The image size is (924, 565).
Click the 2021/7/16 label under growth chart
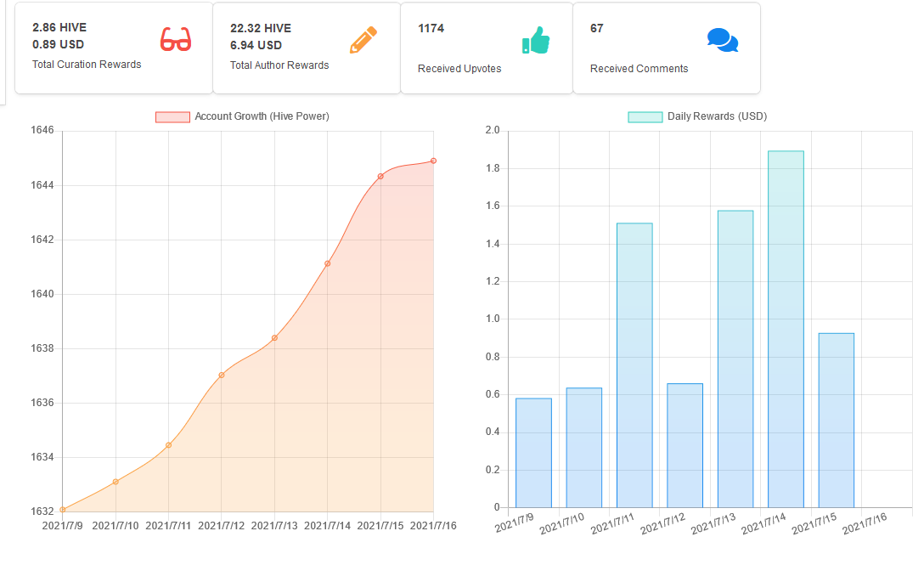coord(433,525)
